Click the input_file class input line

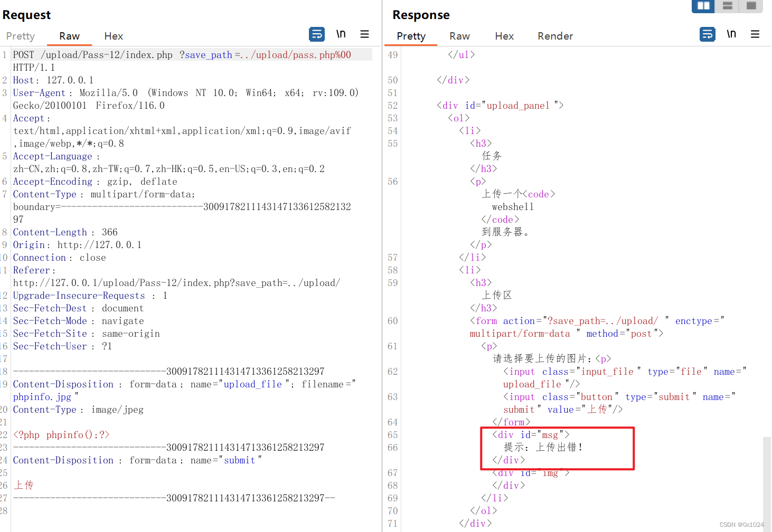click(625, 378)
